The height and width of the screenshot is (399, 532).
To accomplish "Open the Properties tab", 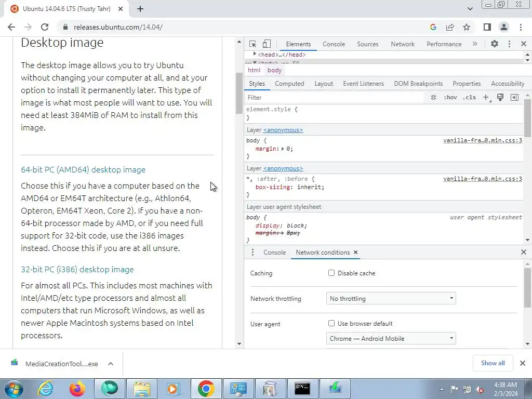I will coord(467,84).
